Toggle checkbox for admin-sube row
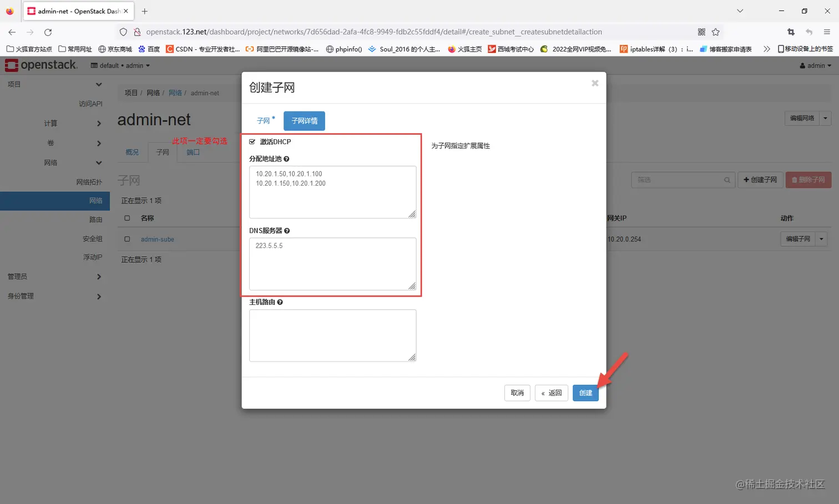Image resolution: width=839 pixels, height=504 pixels. click(127, 239)
